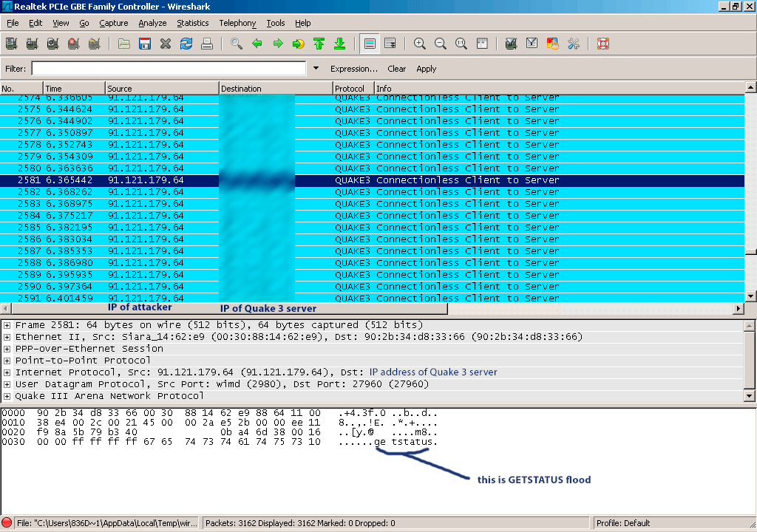Select packet number 2575 row
Image resolution: width=757 pixels, height=532 pixels.
(x=373, y=109)
